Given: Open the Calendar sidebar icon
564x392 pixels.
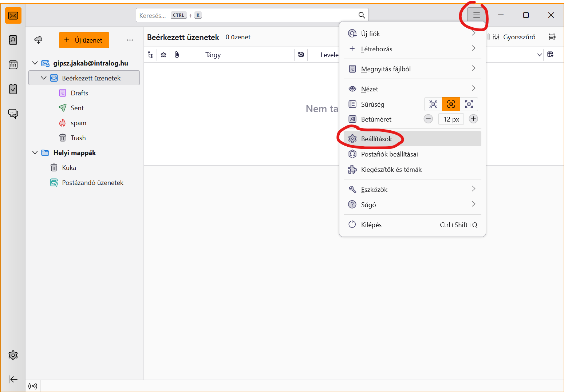Looking at the screenshot, I should coord(13,65).
